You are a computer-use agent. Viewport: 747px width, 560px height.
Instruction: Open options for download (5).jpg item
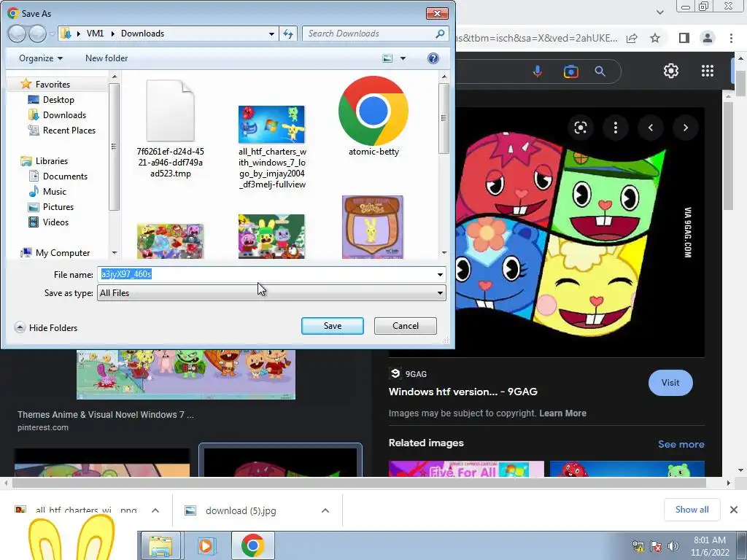coord(325,510)
